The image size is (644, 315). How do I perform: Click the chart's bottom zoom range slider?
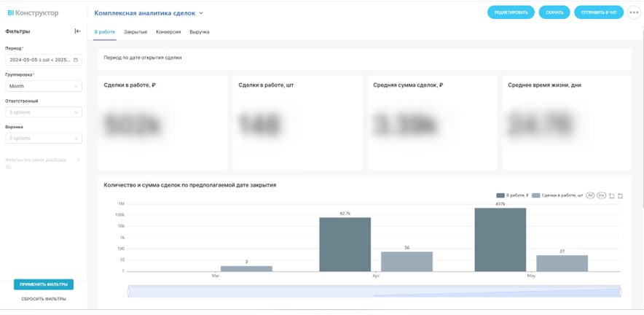pyautogui.click(x=374, y=291)
